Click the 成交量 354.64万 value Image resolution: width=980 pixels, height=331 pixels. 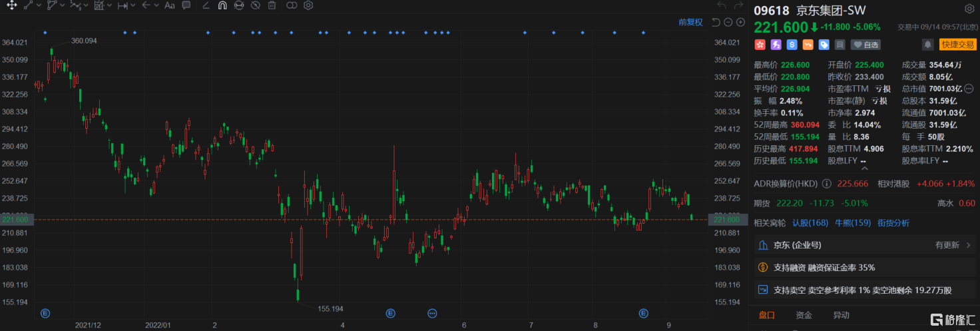point(945,65)
